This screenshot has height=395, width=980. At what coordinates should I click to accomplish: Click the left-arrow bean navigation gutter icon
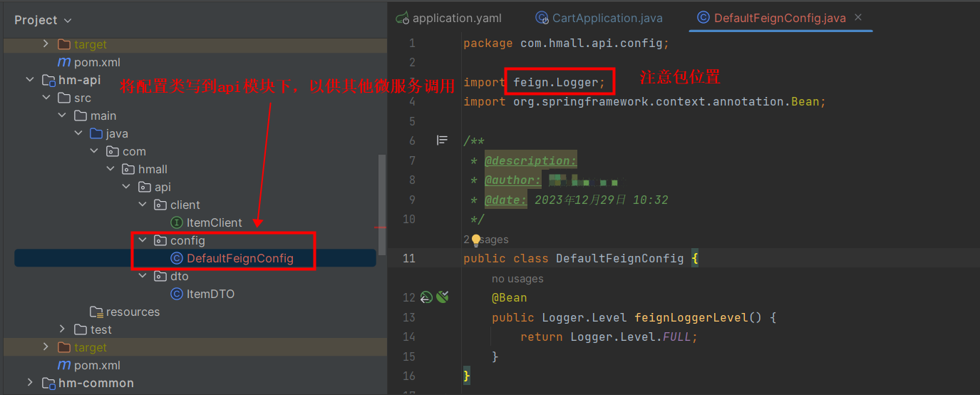[x=426, y=297]
